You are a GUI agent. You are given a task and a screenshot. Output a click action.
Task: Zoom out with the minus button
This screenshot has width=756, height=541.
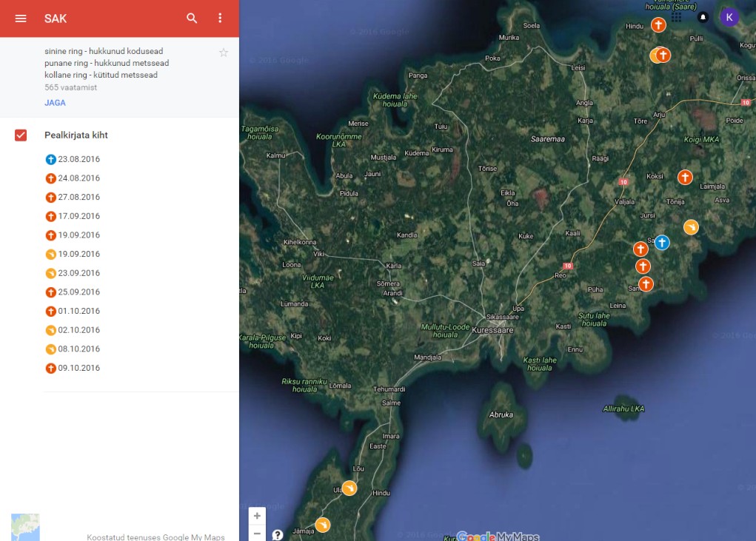(257, 533)
